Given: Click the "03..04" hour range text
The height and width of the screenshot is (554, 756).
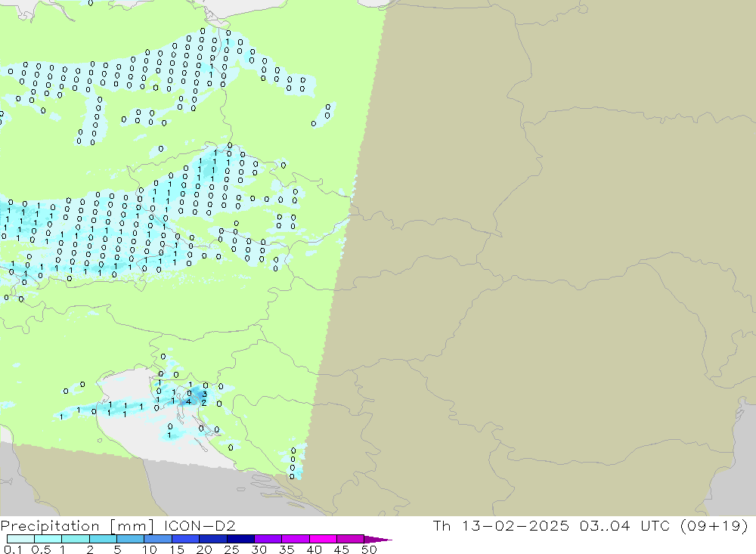Looking at the screenshot, I should pos(605,525).
